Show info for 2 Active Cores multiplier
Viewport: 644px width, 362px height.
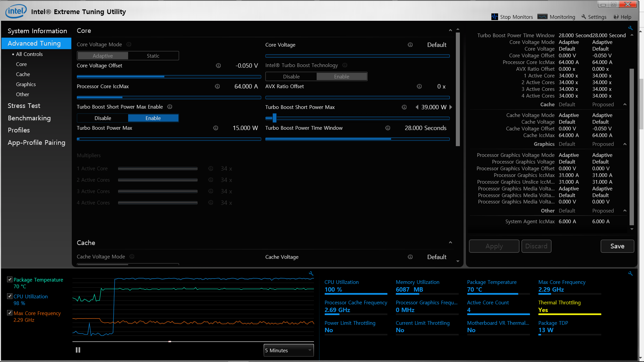pos(211,180)
